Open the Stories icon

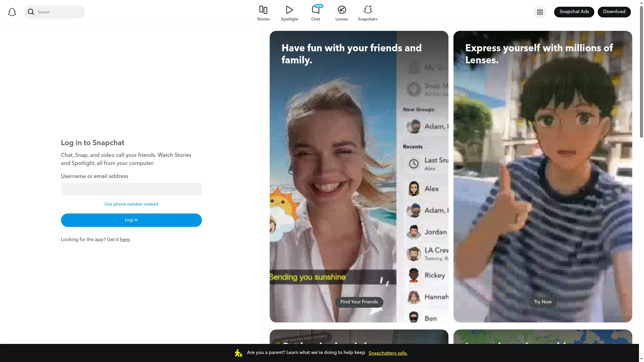[x=263, y=10]
